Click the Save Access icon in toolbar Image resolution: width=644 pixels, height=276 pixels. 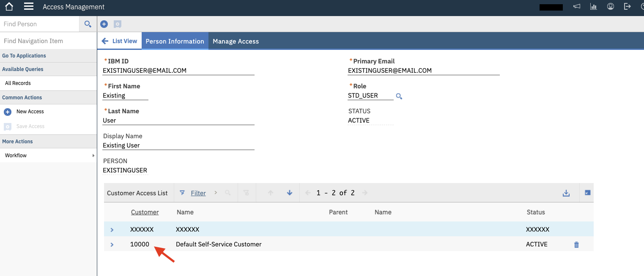coord(117,24)
